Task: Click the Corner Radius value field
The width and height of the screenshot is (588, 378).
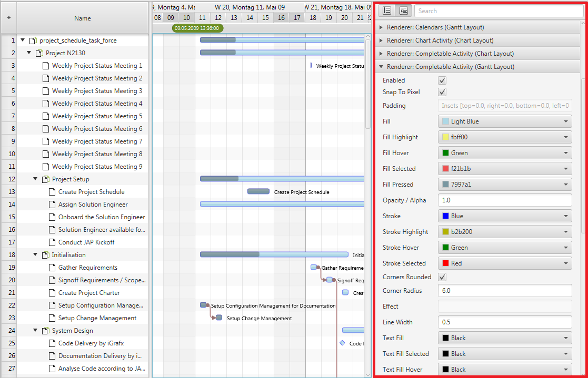Action: (x=505, y=290)
